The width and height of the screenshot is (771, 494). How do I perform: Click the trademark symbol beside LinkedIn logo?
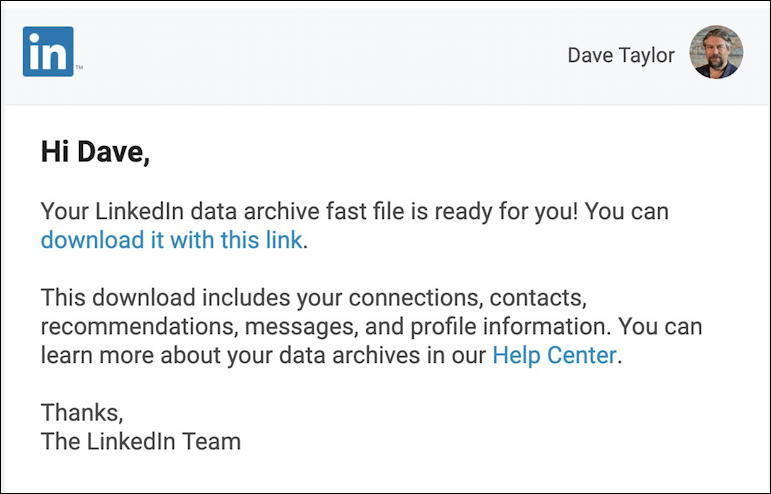(x=79, y=68)
